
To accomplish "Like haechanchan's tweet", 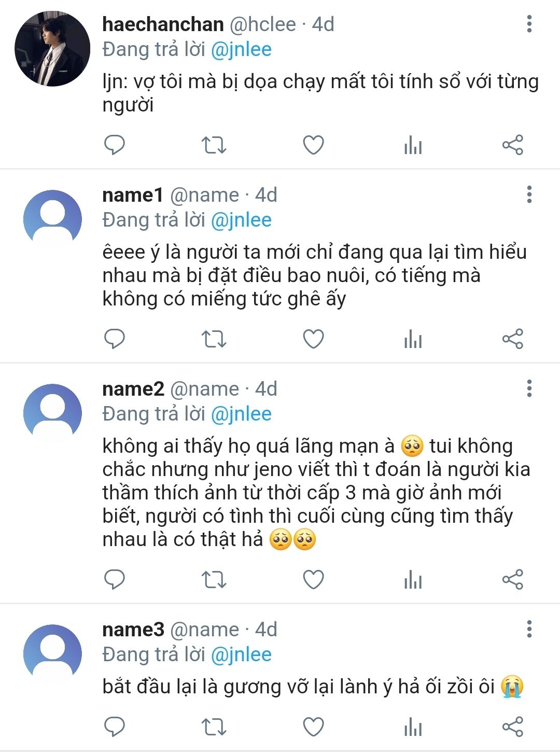I will pyautogui.click(x=313, y=145).
